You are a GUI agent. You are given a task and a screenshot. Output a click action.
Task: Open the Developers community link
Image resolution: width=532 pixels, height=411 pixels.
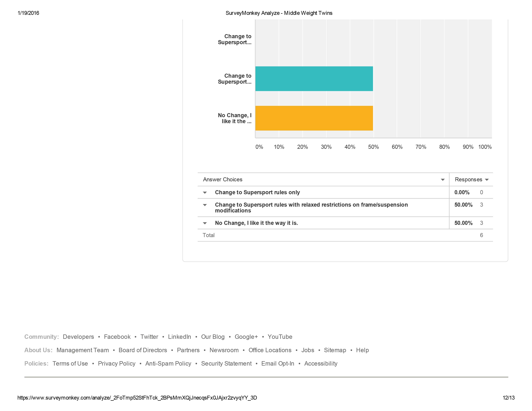pyautogui.click(x=78, y=337)
